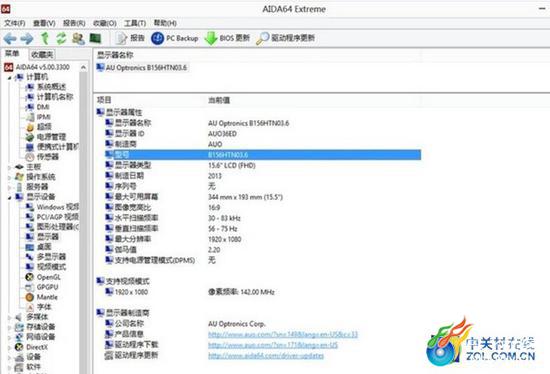Select 超频 overclock tree item
The height and width of the screenshot is (374, 550).
point(39,127)
